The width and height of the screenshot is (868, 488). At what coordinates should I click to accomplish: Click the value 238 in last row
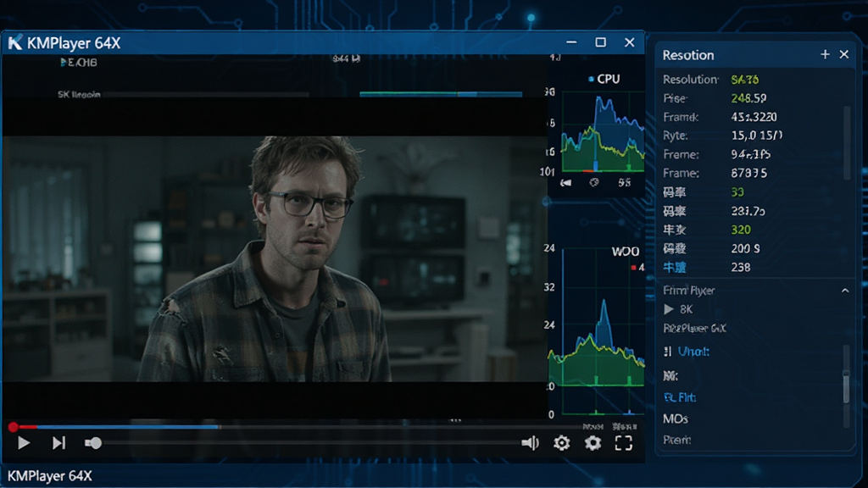(x=741, y=267)
